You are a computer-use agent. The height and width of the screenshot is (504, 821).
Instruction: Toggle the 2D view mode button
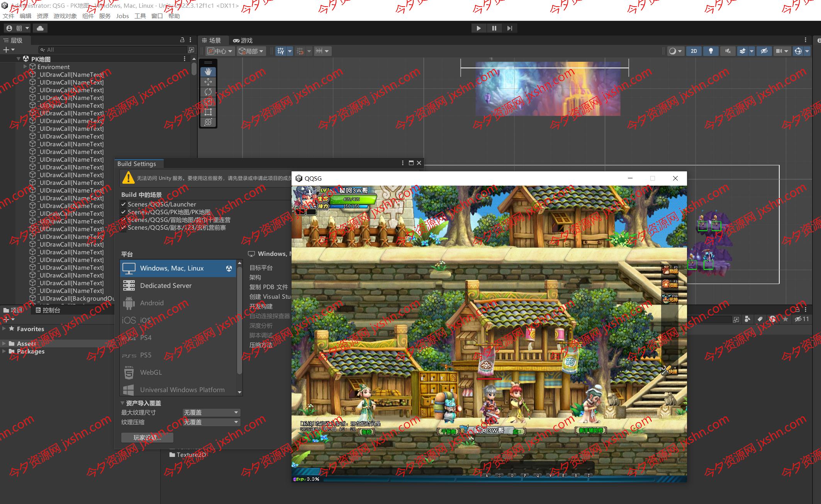click(694, 51)
